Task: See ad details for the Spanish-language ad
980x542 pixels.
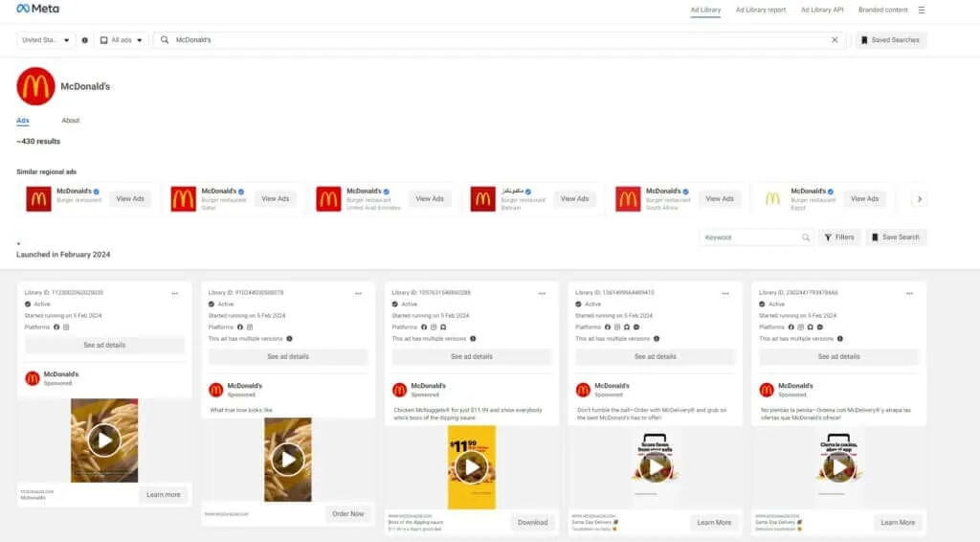Action: tap(838, 357)
